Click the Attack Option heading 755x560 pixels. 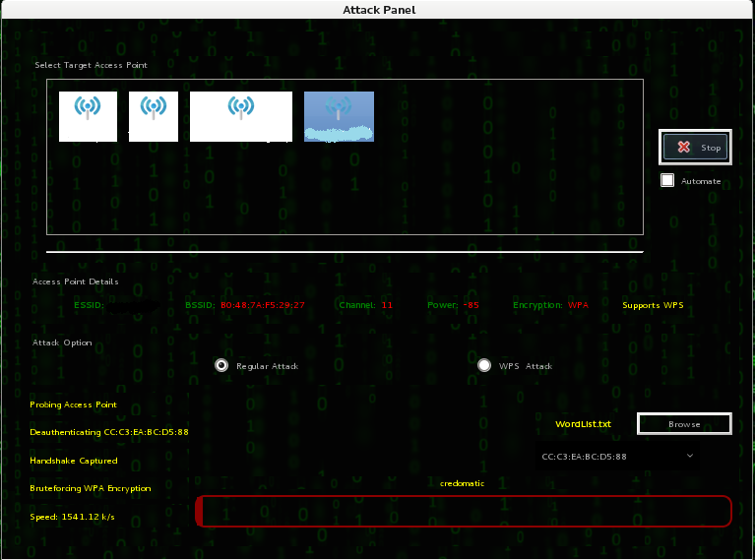coord(62,342)
